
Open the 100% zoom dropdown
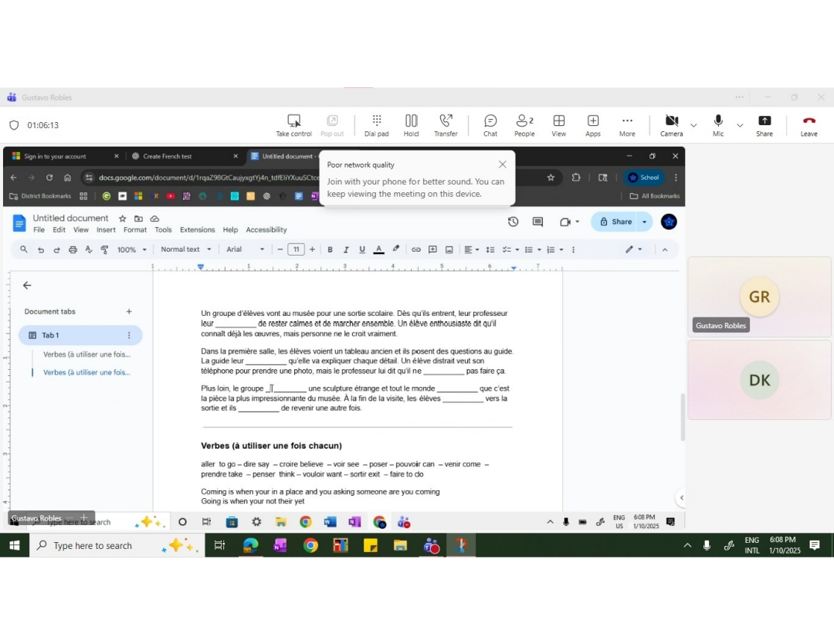tap(132, 249)
